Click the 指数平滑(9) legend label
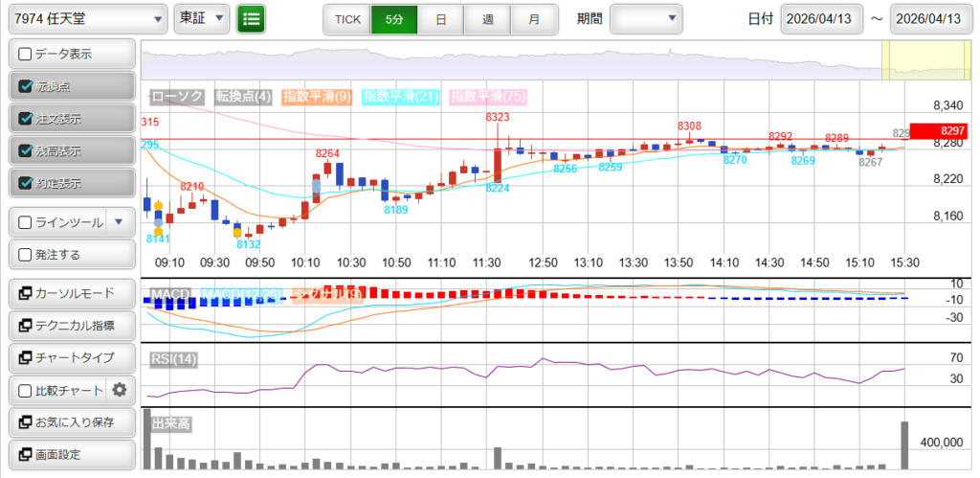The width and height of the screenshot is (980, 478). (319, 96)
